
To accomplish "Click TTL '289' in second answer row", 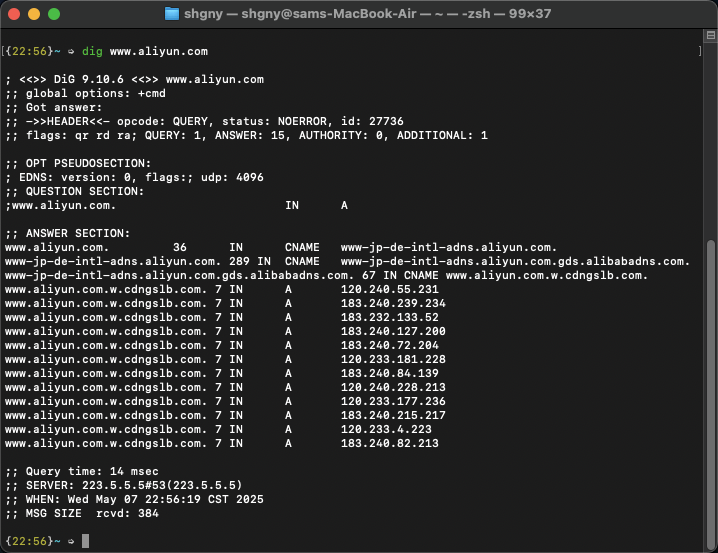I will (x=239, y=261).
